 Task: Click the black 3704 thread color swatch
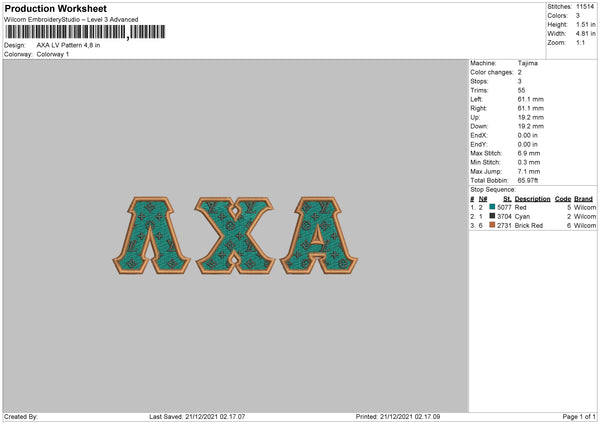click(492, 216)
